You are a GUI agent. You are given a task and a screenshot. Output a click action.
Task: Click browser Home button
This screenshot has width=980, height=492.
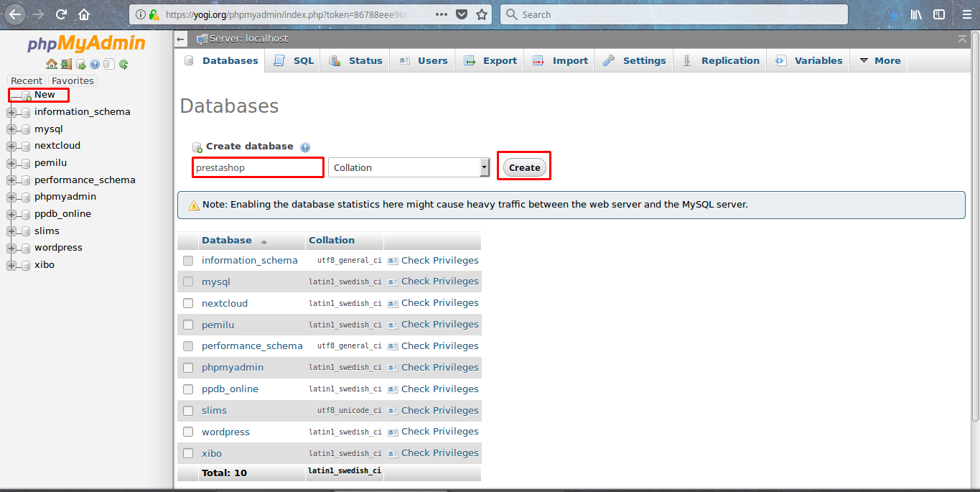click(x=84, y=14)
